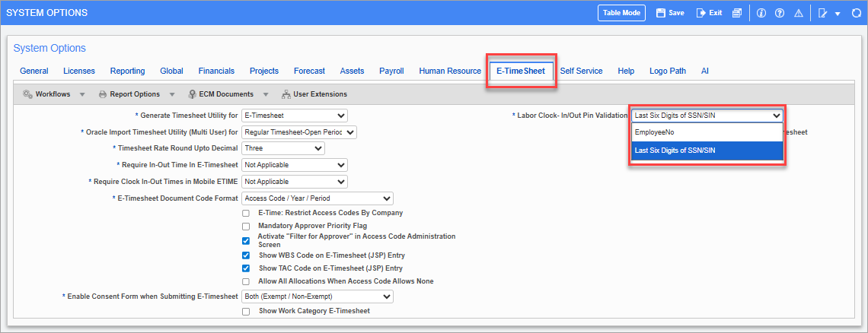The width and height of the screenshot is (868, 333).
Task: Click ECM Documents in the toolbar
Action: click(220, 94)
